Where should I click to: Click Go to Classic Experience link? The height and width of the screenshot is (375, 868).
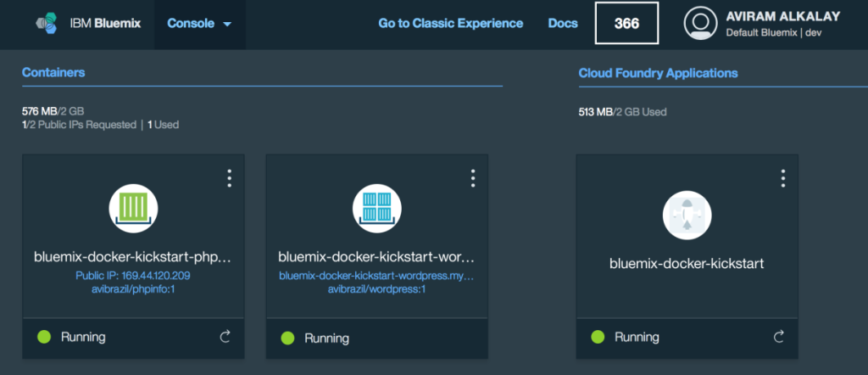450,24
